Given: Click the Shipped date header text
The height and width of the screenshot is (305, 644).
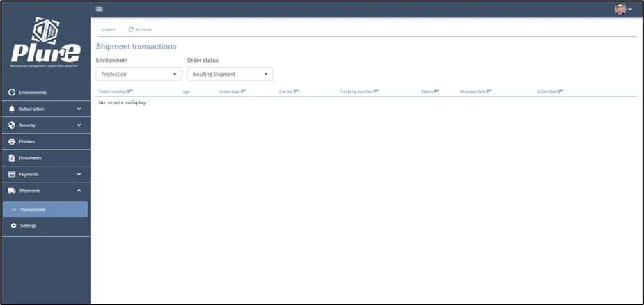Looking at the screenshot, I should (473, 91).
